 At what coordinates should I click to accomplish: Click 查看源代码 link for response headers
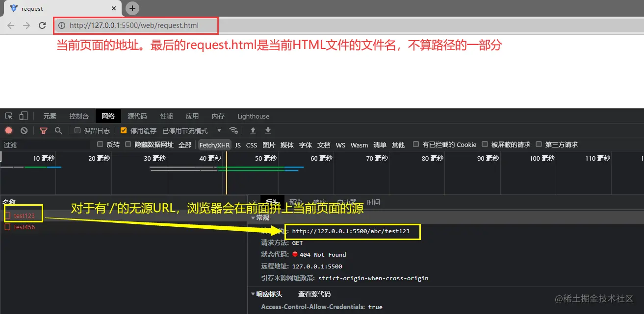click(x=314, y=294)
